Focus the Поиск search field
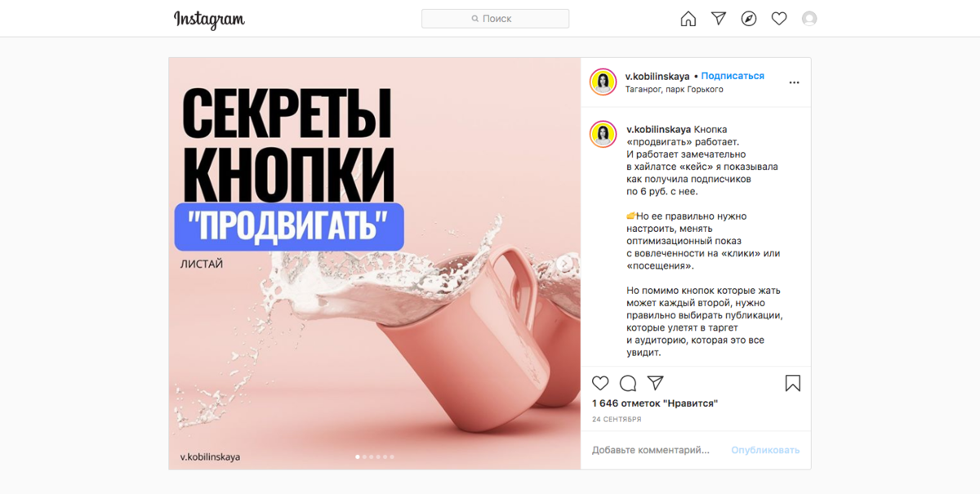The height and width of the screenshot is (494, 980). [495, 19]
